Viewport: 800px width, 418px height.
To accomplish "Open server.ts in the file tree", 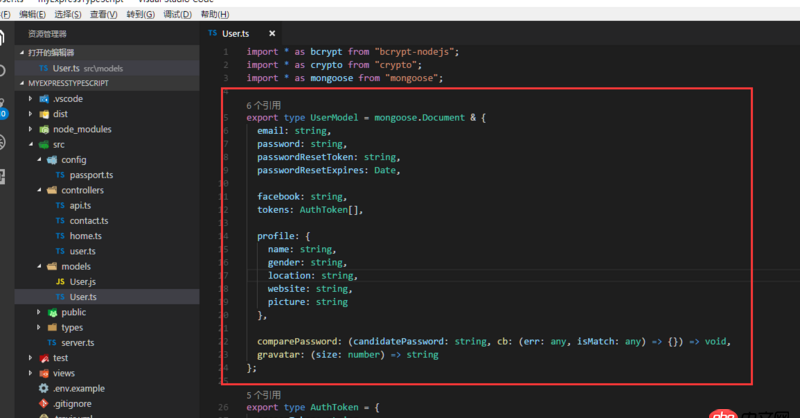I will 78,342.
